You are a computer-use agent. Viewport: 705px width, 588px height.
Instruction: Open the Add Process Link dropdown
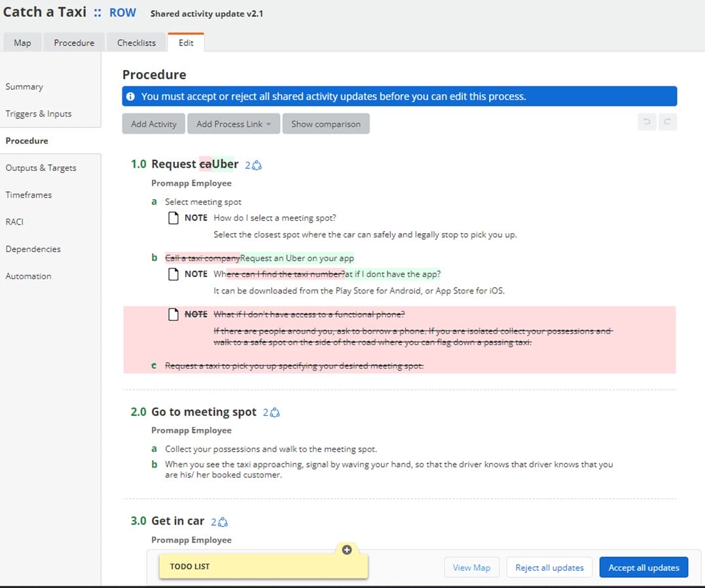[x=233, y=124]
